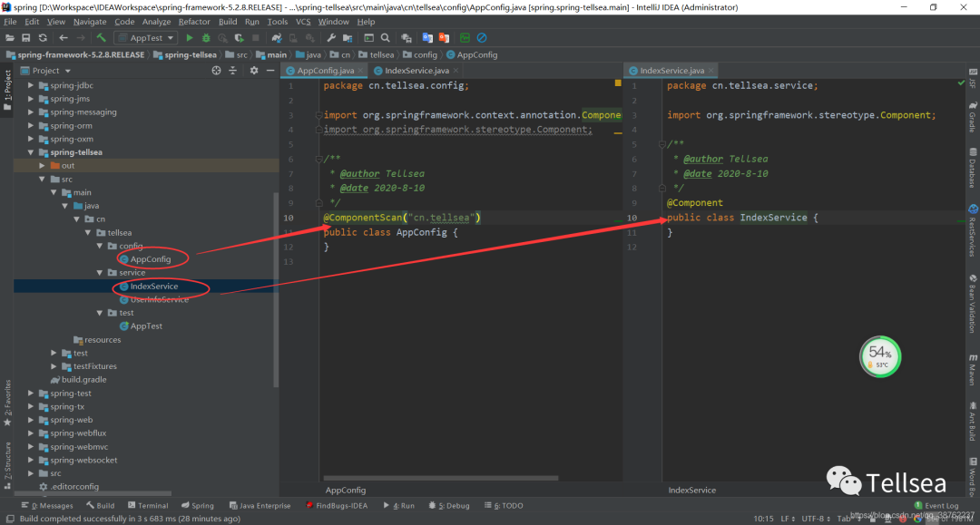The height and width of the screenshot is (525, 980).
Task: Open the File menu
Action: [10, 22]
